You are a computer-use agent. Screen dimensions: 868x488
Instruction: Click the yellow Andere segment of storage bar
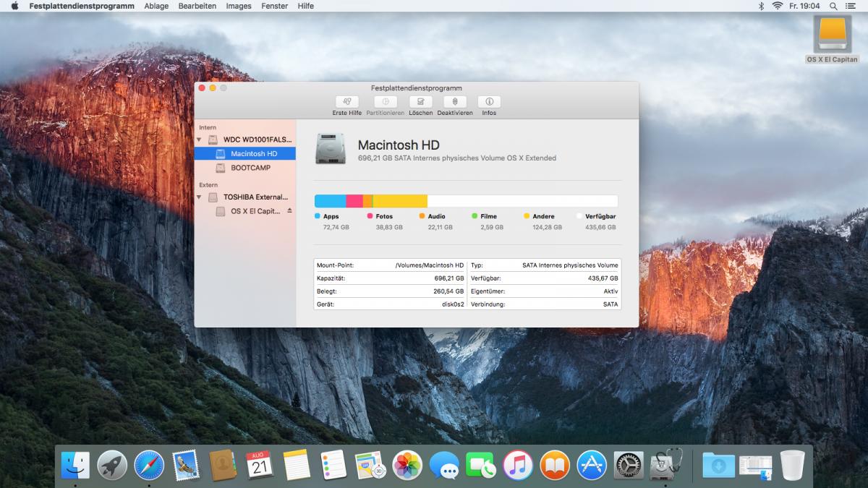(400, 201)
